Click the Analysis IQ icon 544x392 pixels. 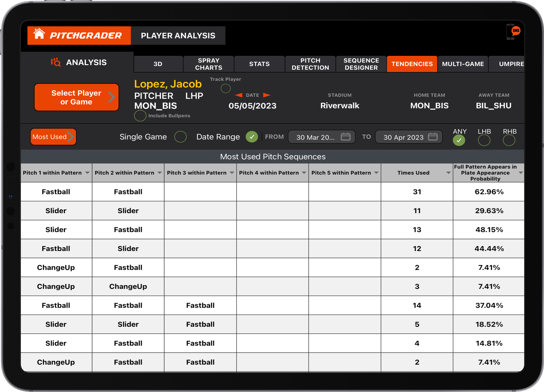tap(56, 62)
